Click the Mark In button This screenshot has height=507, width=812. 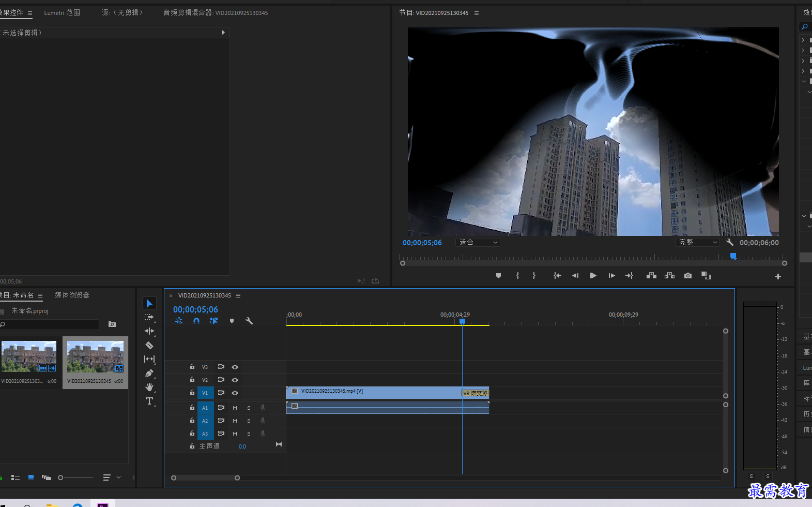pos(517,276)
